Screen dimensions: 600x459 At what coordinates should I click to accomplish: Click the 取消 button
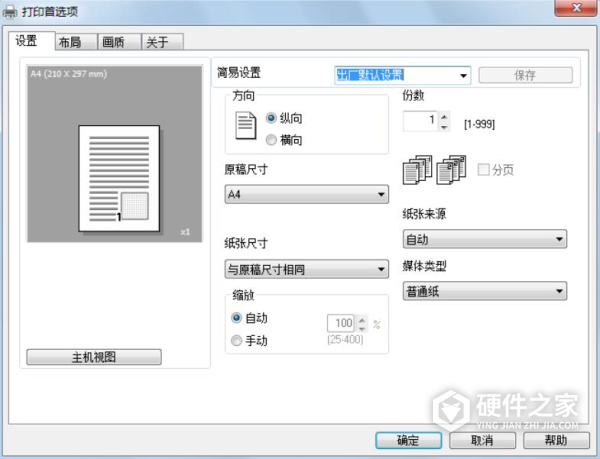(482, 440)
